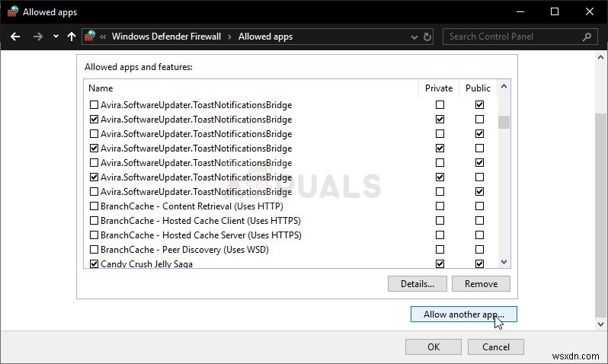Enable the Candy Crush Jelly Saga checkbox
The image size is (608, 364).
click(94, 264)
